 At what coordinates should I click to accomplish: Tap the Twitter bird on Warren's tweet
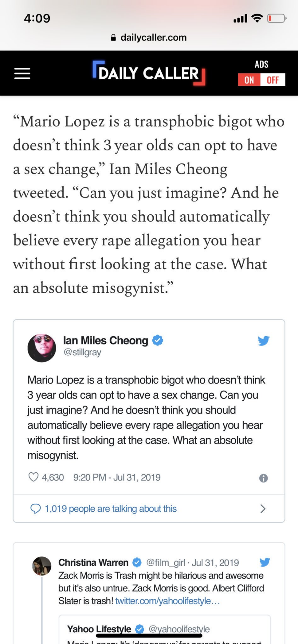[x=265, y=562]
